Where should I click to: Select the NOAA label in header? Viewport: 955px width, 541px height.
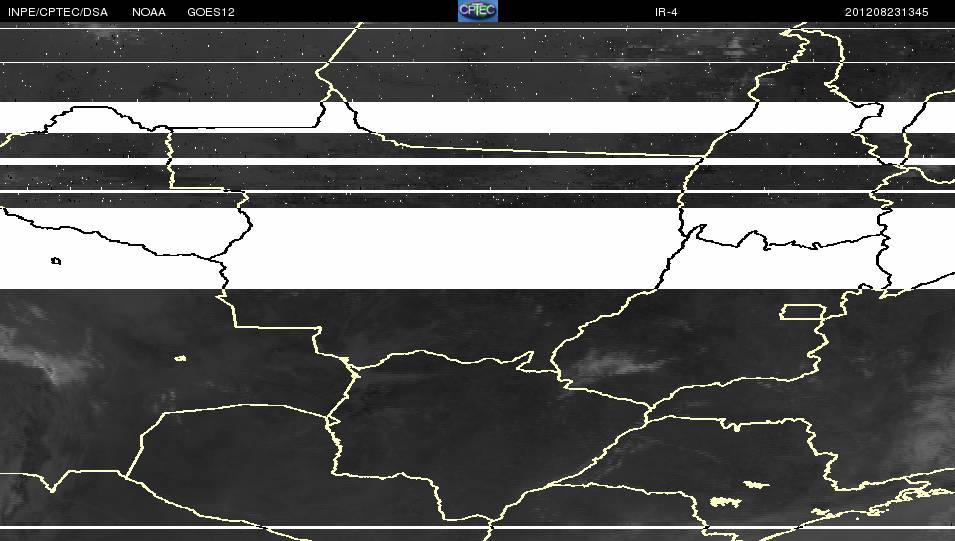(149, 12)
